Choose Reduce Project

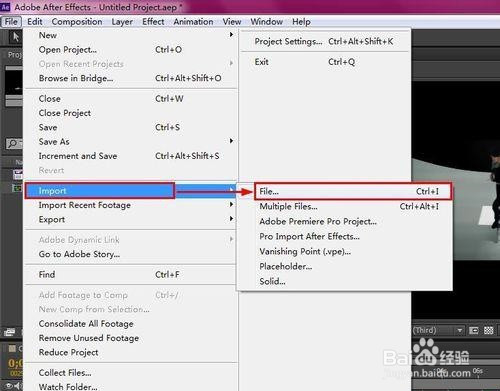pyautogui.click(x=131, y=352)
